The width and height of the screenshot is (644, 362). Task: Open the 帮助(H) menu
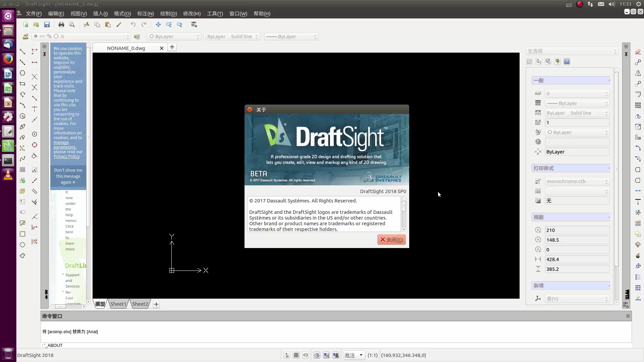[262, 14]
